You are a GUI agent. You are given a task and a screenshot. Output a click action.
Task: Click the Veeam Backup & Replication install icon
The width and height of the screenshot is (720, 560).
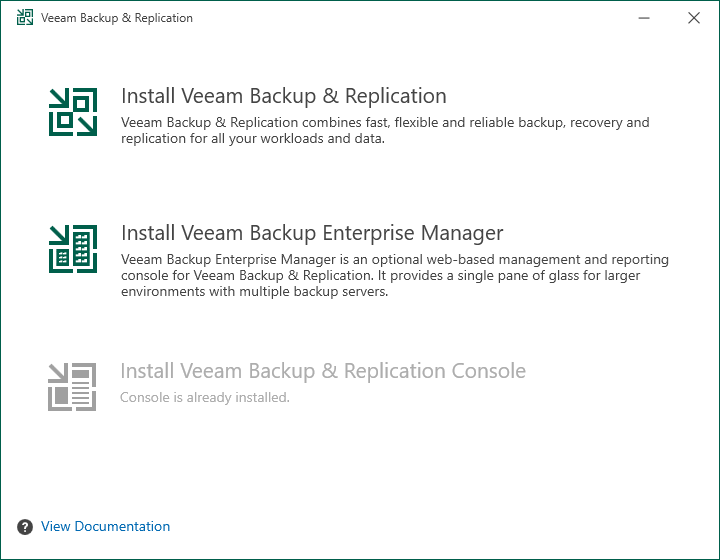click(x=73, y=112)
